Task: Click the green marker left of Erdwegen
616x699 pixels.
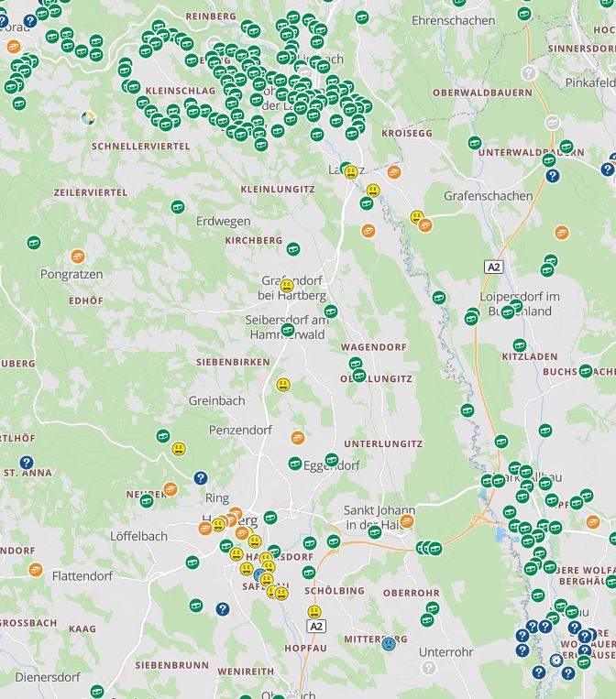Action: pos(177,207)
